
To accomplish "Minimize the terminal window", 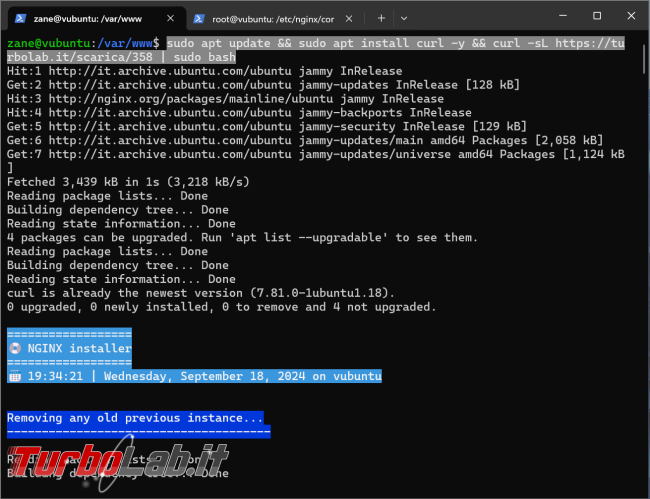I will (x=563, y=16).
